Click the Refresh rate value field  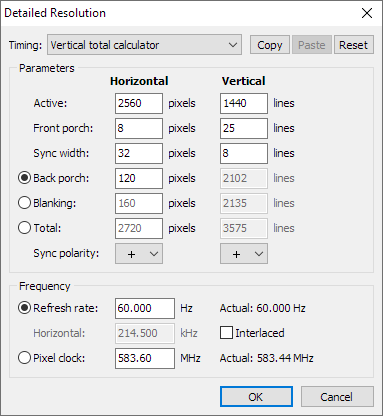(x=145, y=308)
